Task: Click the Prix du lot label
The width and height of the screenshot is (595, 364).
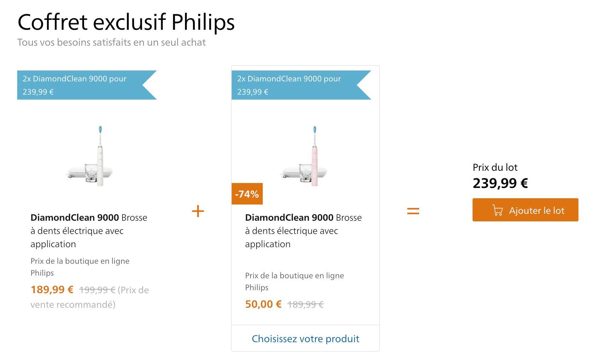Action: tap(495, 167)
